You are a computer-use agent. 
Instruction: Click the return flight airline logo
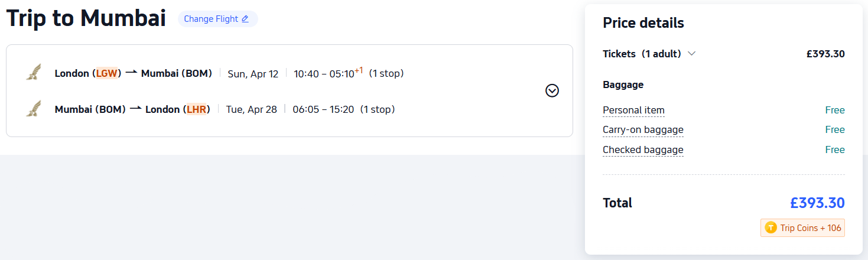click(x=34, y=109)
